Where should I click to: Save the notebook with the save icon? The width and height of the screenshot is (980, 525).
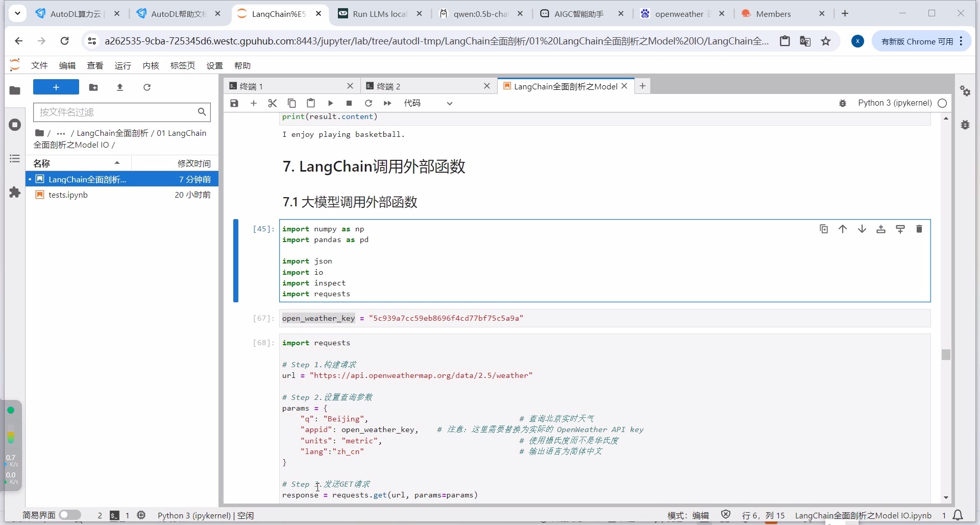click(234, 103)
